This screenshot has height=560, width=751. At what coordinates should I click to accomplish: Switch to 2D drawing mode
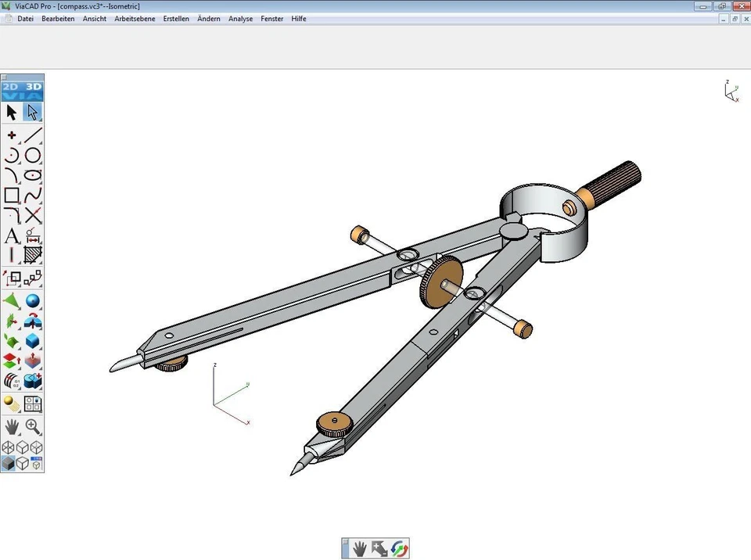pos(11,88)
